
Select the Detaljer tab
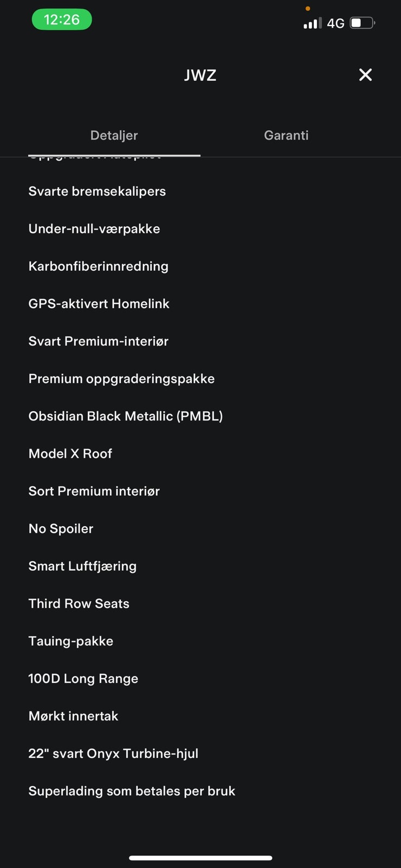tap(114, 135)
